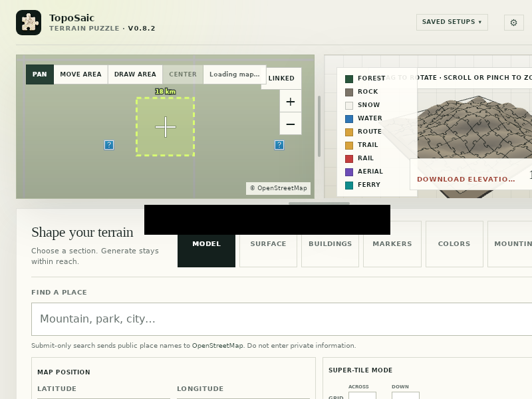Click the Route color swatch
The width and height of the screenshot is (532, 399).
[x=349, y=132]
